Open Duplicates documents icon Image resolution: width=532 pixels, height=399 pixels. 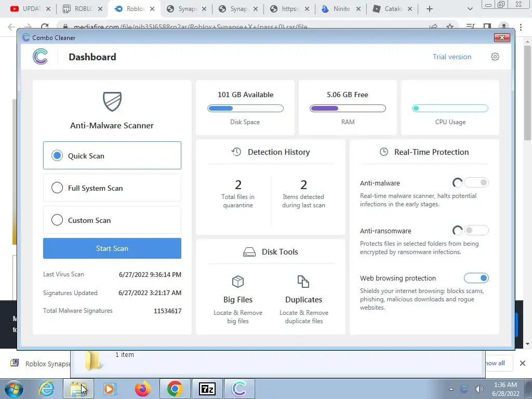[303, 281]
